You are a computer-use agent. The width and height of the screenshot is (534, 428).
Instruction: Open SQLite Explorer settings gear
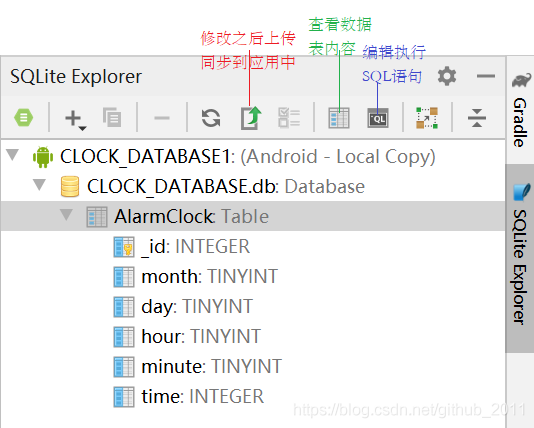(x=447, y=76)
